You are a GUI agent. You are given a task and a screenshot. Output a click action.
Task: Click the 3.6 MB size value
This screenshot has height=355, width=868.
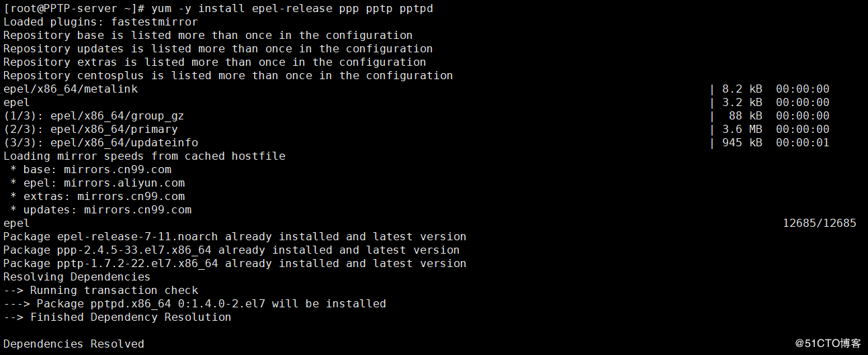[x=742, y=130]
